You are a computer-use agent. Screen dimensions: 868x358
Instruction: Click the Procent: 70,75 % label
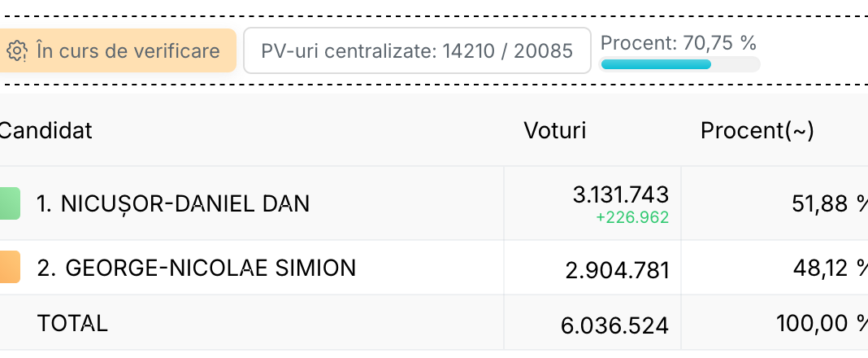(x=678, y=42)
